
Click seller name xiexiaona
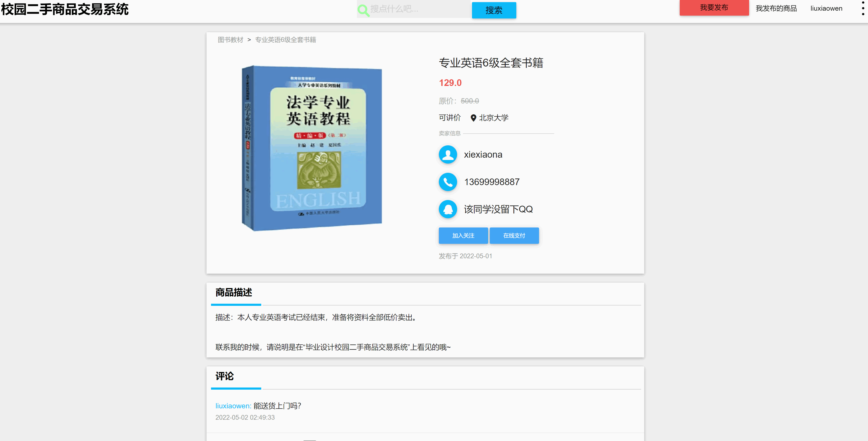point(483,155)
